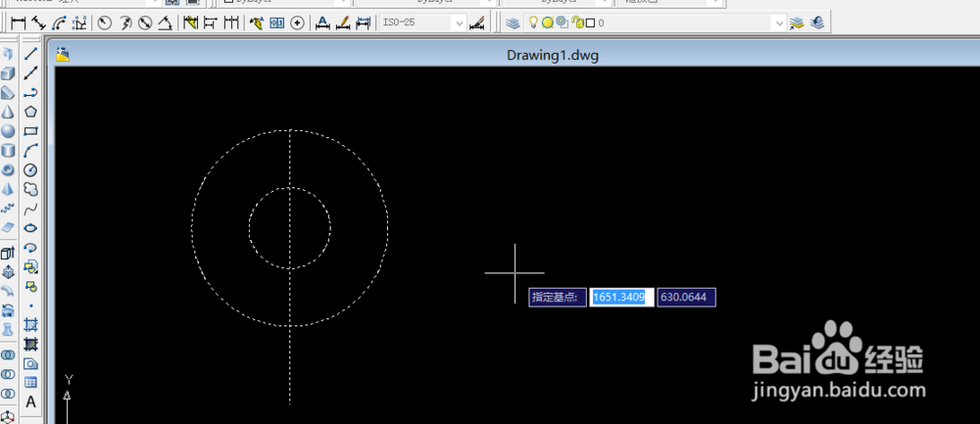
Task: Click the Dimension Edit tool
Action: 322,24
